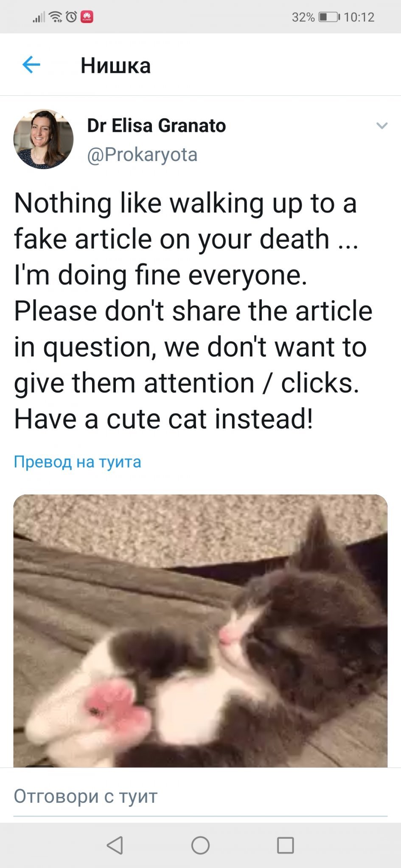Screen dimensions: 401x868
Task: Tap the 32% battery percentage text
Action: [303, 17]
